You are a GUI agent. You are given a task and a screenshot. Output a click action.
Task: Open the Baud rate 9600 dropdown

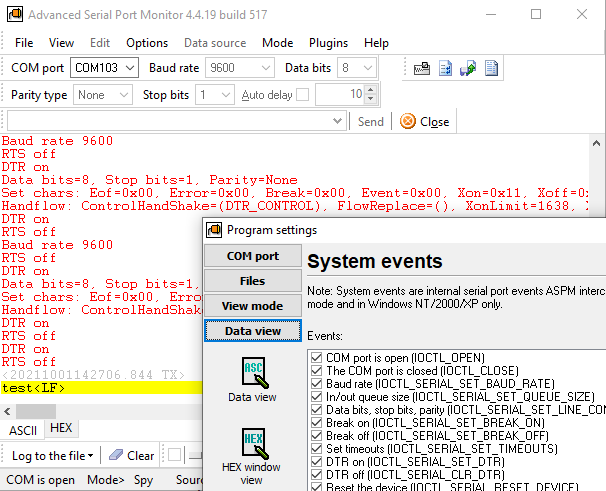266,68
